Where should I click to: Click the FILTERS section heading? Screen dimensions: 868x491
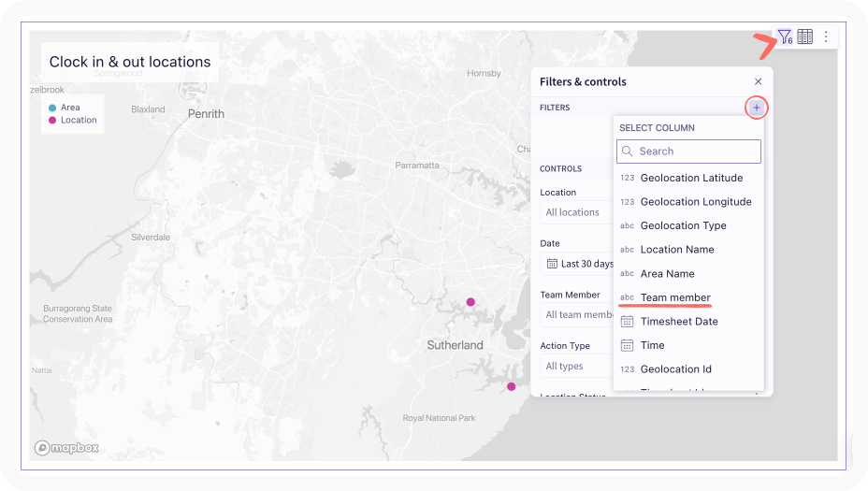pyautogui.click(x=555, y=108)
